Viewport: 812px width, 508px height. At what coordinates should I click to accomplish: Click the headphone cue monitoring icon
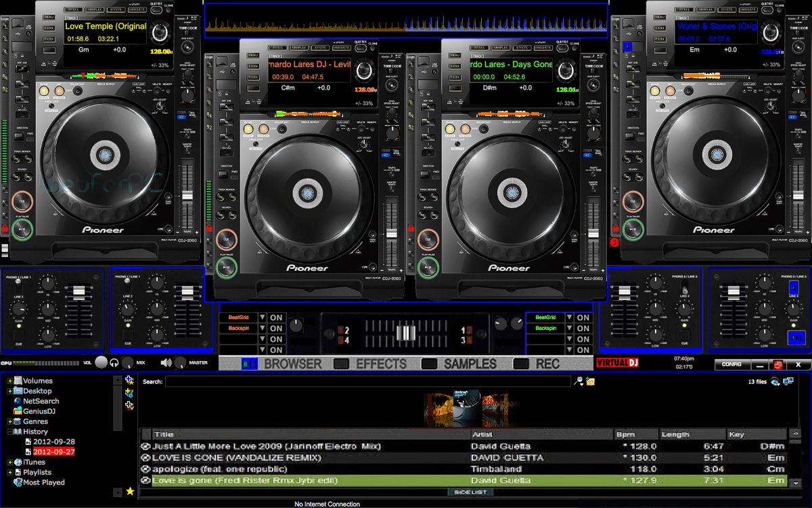pyautogui.click(x=114, y=362)
